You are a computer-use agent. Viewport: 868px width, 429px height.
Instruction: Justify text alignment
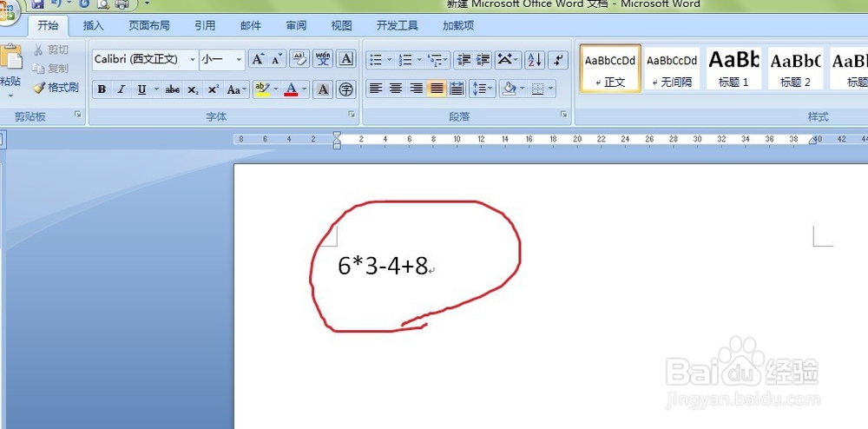[437, 89]
